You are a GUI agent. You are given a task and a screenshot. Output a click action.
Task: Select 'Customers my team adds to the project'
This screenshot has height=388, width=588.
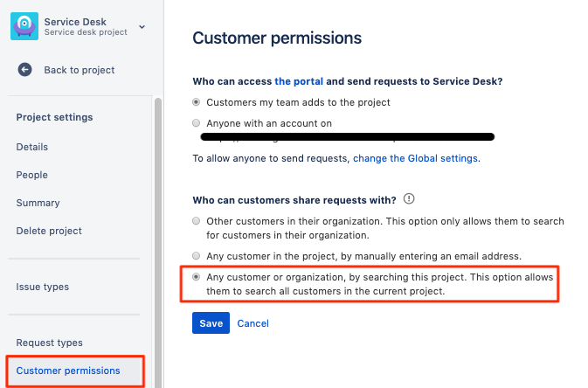[x=197, y=102]
